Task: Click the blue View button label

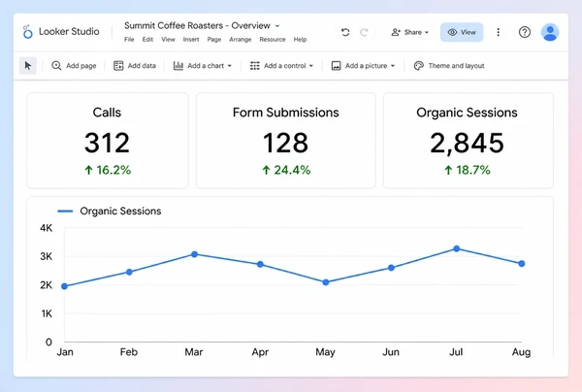Action: click(469, 32)
